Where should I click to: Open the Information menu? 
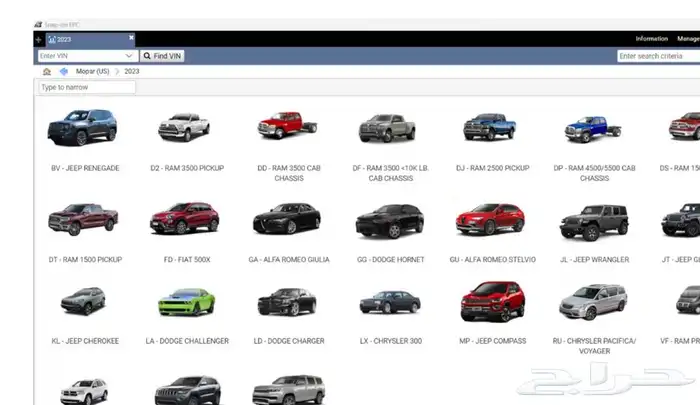click(x=651, y=39)
